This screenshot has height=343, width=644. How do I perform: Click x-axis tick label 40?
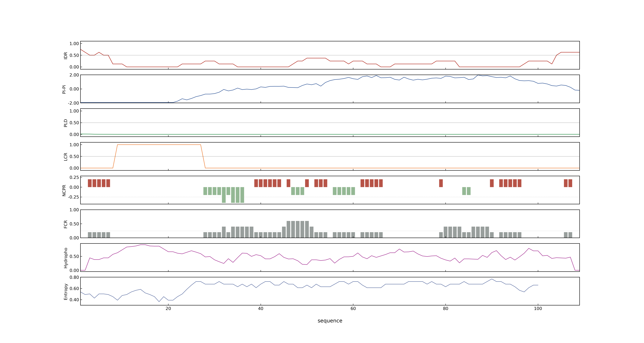(260, 309)
